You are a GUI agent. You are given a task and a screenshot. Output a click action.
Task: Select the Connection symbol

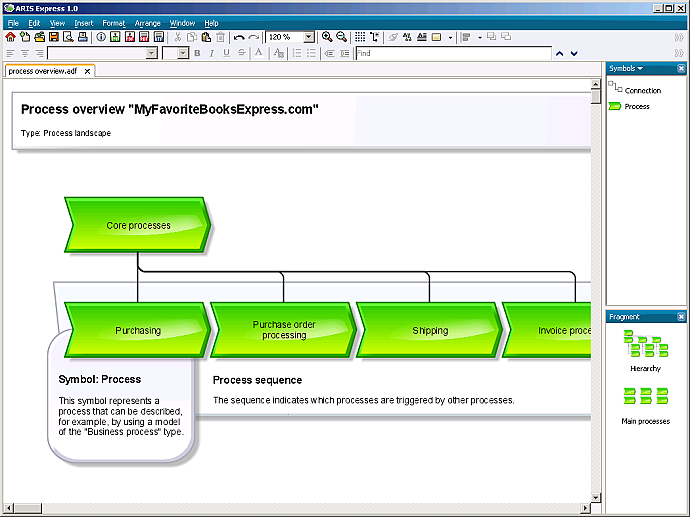pyautogui.click(x=635, y=89)
